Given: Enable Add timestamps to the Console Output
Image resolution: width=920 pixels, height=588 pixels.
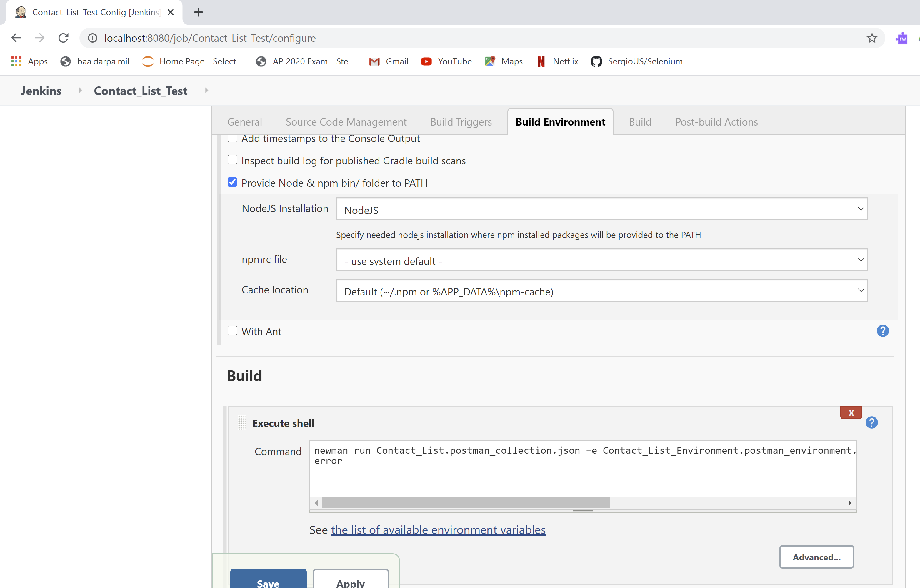Looking at the screenshot, I should click(232, 138).
